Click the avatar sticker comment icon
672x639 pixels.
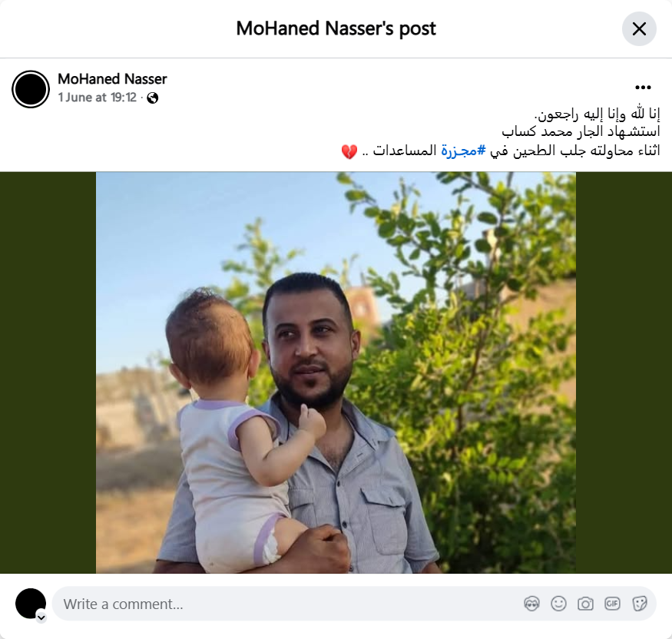tap(532, 604)
